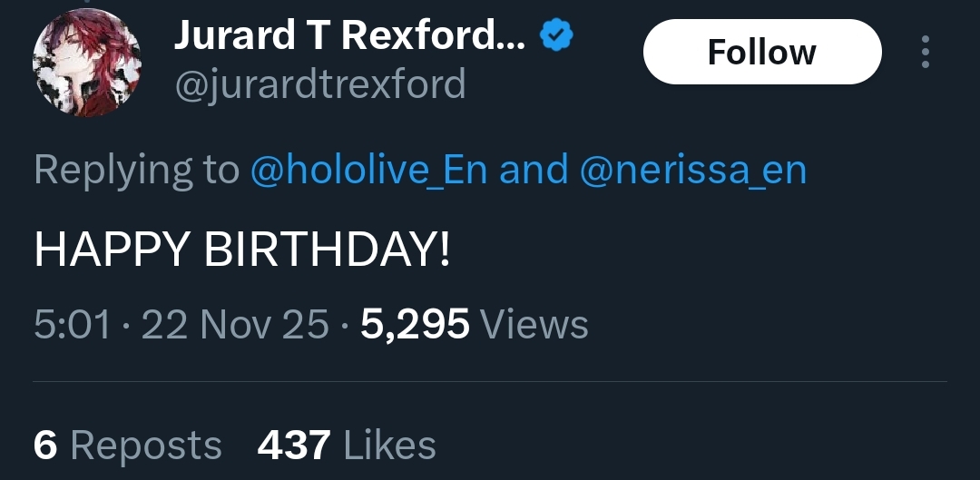Click the word Views
Viewport: 980px width, 480px height.
(x=534, y=324)
